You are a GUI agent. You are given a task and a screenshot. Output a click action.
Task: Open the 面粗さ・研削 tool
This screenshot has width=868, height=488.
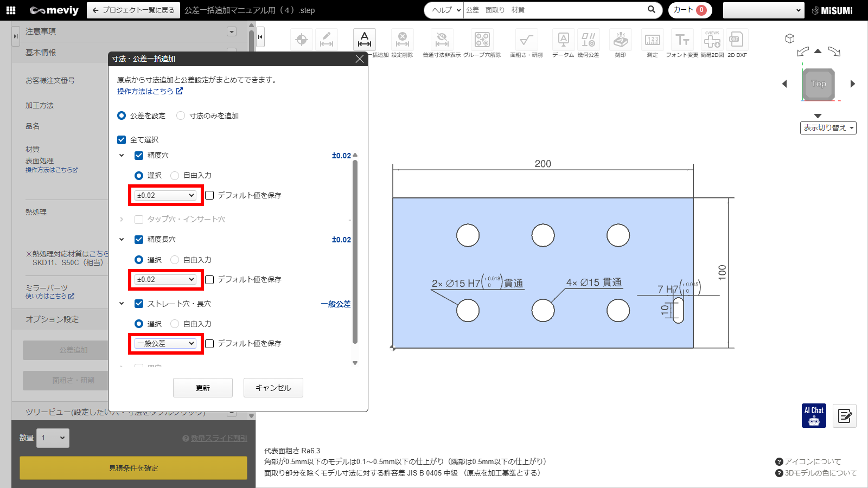(526, 40)
